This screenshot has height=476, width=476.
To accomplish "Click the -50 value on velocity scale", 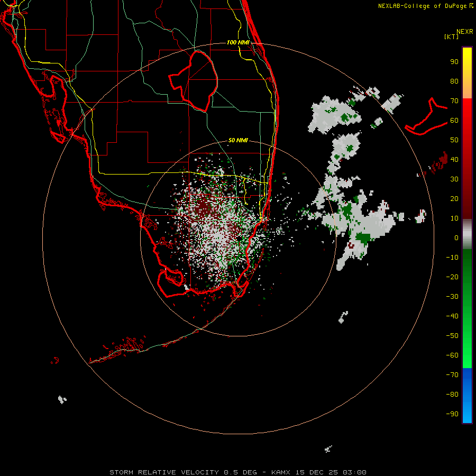I will (452, 336).
